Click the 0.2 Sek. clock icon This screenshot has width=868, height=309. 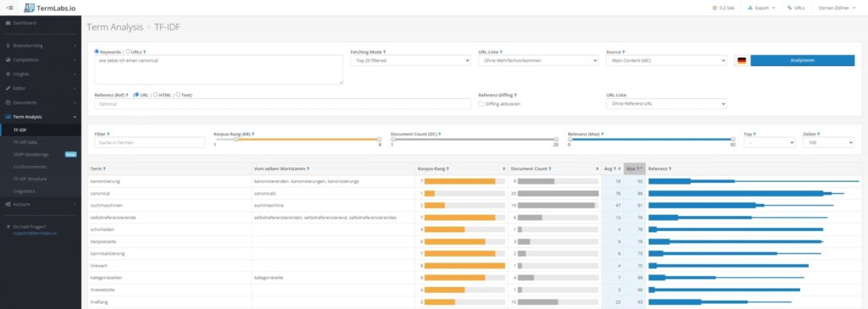pos(715,8)
